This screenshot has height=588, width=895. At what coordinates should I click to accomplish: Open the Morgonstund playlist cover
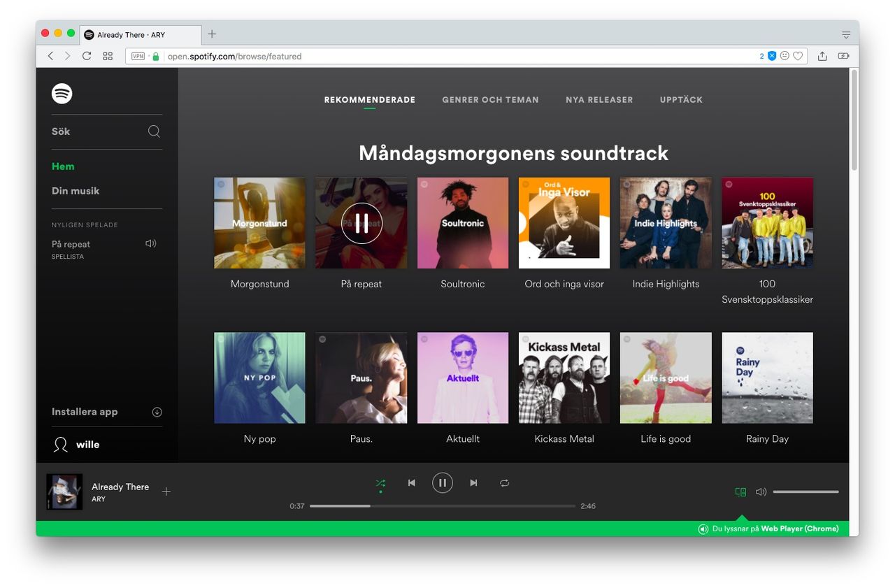pos(259,223)
